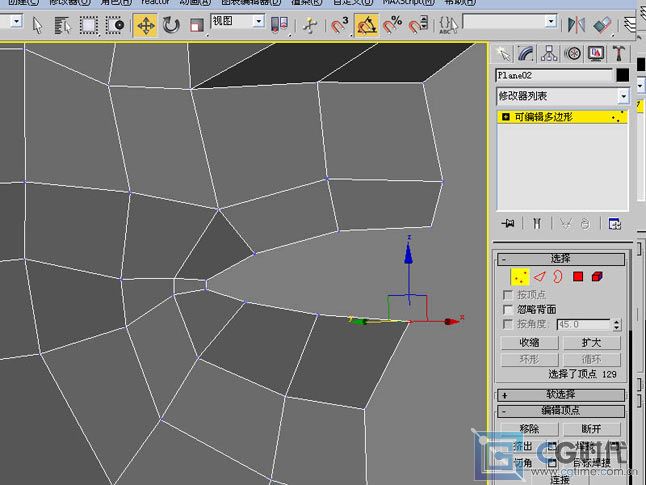Click the Align tool icon
This screenshot has height=485, width=646.
[602, 25]
